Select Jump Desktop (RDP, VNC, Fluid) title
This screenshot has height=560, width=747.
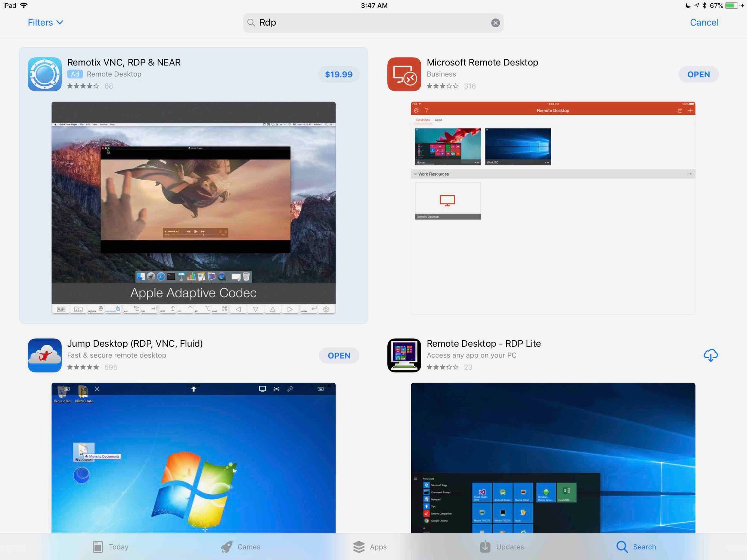135,344
